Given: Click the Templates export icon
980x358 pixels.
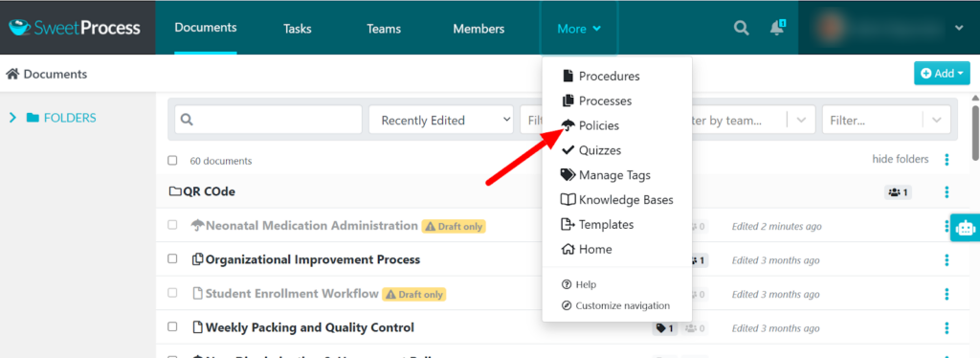Looking at the screenshot, I should (x=568, y=224).
